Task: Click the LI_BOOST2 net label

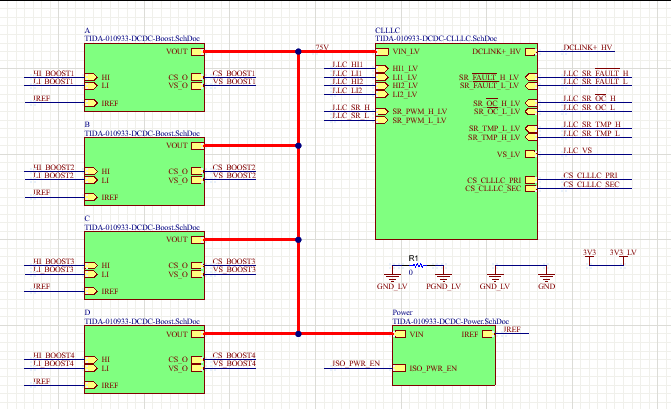Action: [53, 175]
